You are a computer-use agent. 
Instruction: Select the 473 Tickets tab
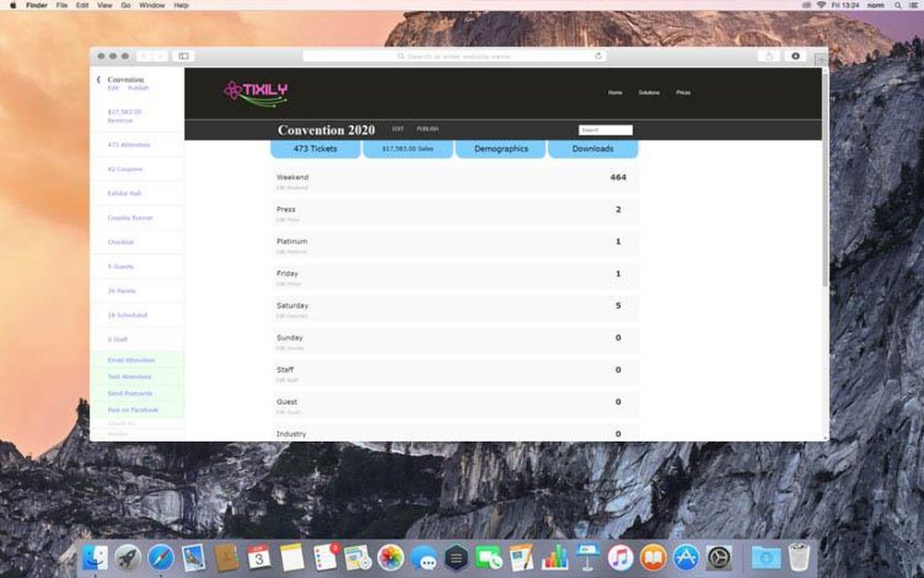pos(315,149)
